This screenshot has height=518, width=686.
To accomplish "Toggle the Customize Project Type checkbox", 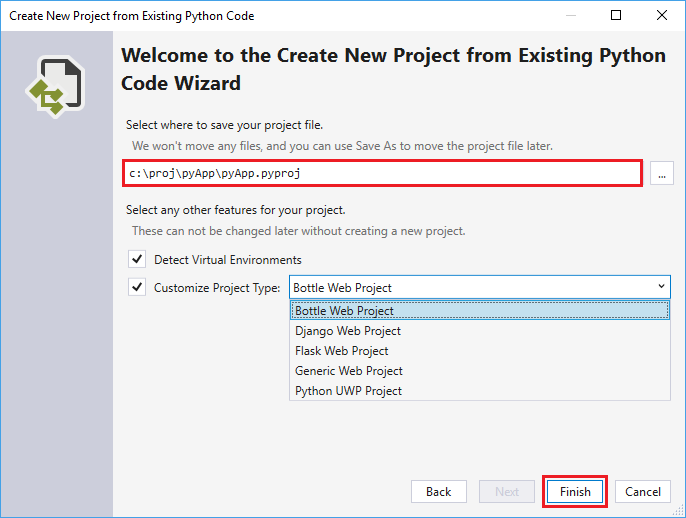I will tap(136, 288).
